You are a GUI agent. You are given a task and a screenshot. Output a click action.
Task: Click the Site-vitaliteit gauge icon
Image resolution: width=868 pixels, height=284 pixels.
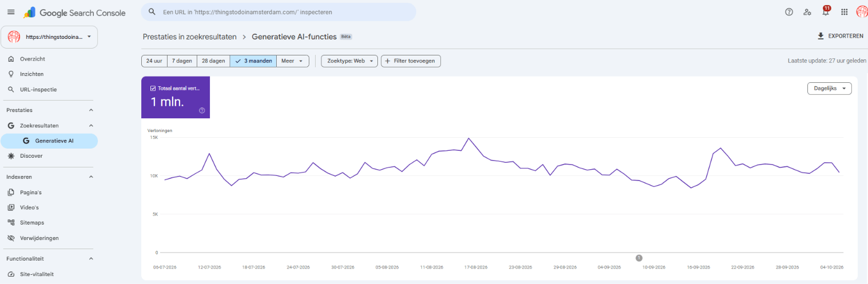click(x=11, y=274)
